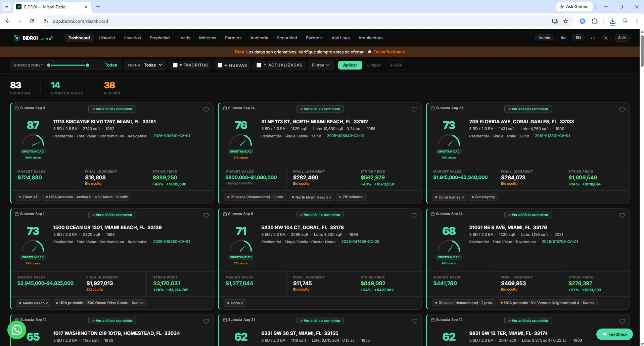Viewport: 644px width, 346px height.
Task: Open Chrome three-dot menu
Action: (637, 21)
